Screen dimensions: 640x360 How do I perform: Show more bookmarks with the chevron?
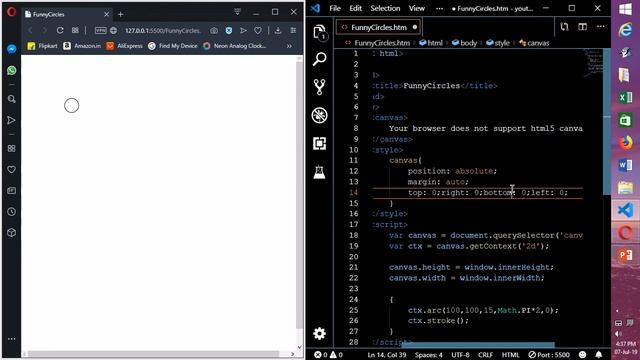(289, 46)
